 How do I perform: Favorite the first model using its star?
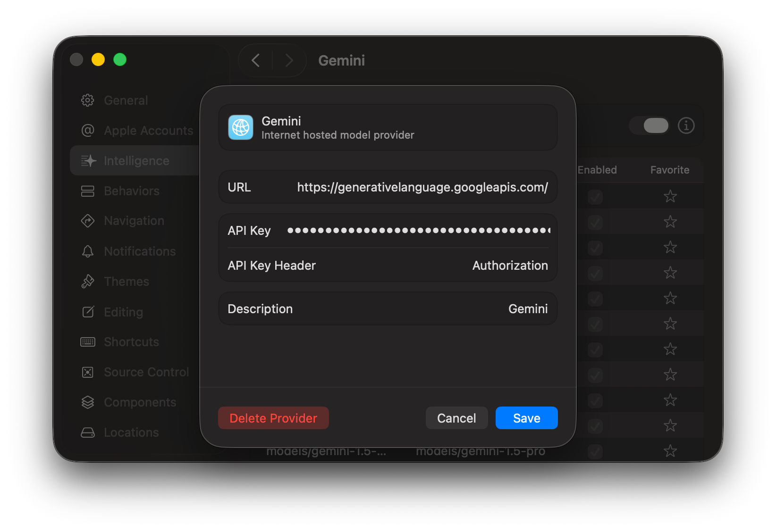click(670, 197)
